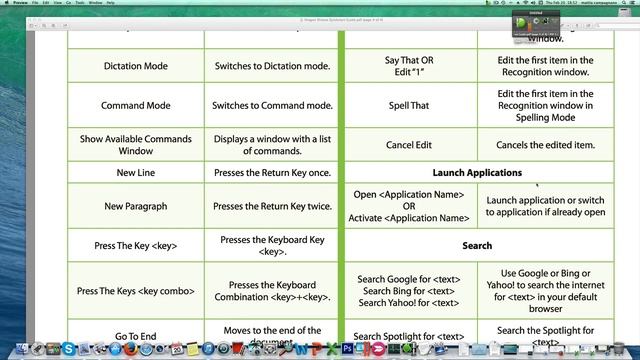Open the Help menu
The width and height of the screenshot is (640, 360).
coord(111,3)
